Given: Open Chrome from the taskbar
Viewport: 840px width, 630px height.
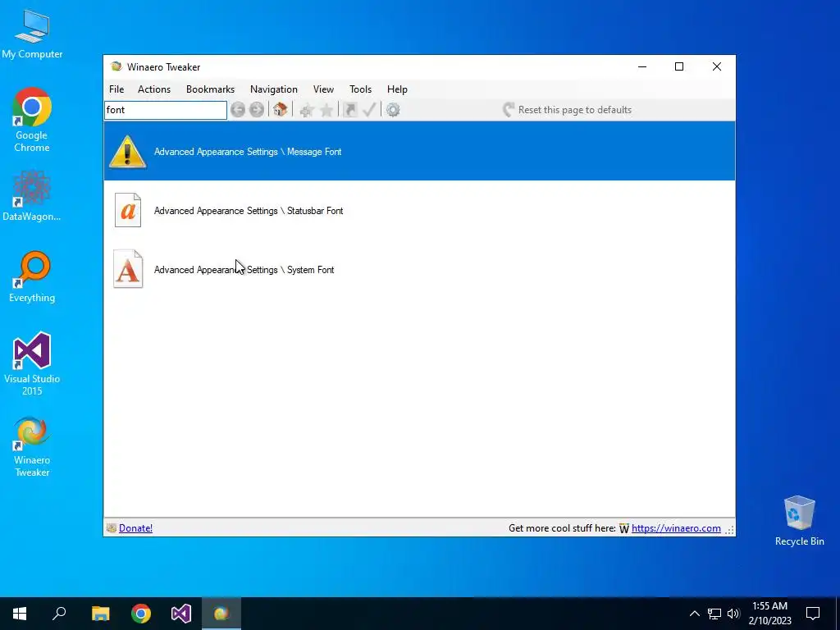Looking at the screenshot, I should (141, 614).
